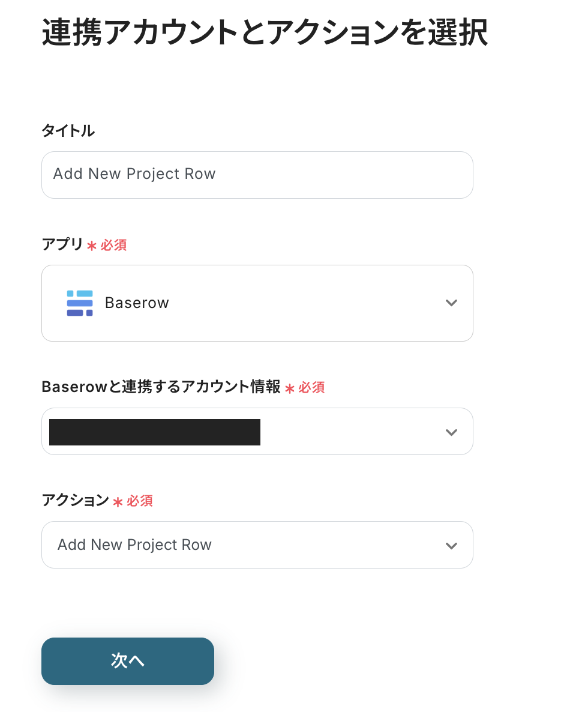The height and width of the screenshot is (712, 588).
Task: Expand the アプリ dropdown chevron
Action: point(451,303)
